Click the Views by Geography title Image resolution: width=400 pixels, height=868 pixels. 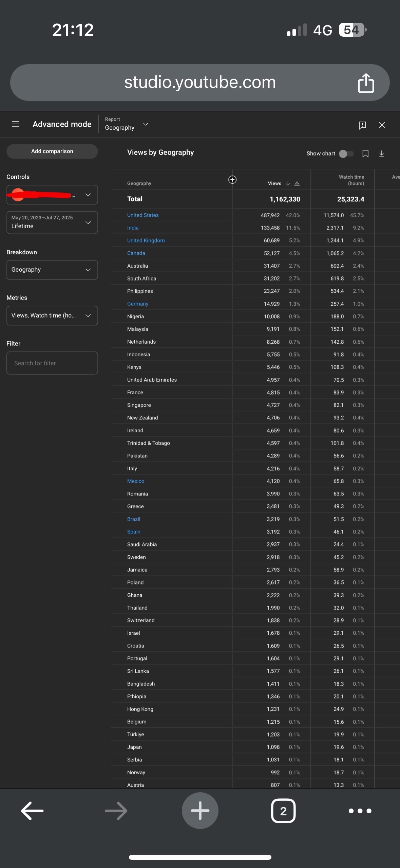pos(160,152)
